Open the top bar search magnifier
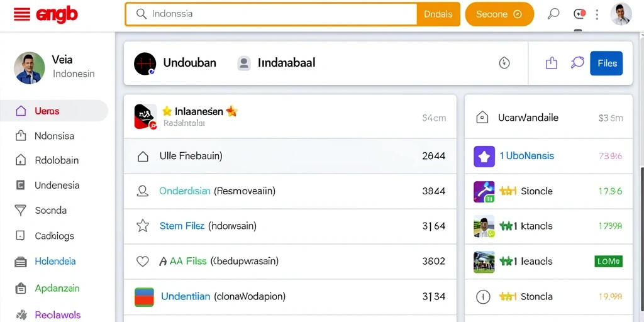 pos(553,14)
